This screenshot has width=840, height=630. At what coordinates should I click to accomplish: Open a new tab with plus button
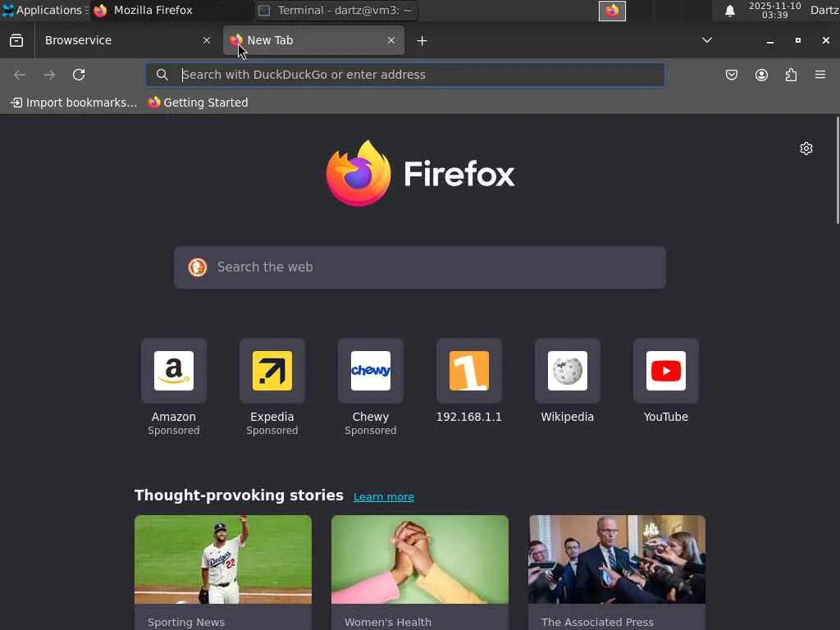(422, 41)
